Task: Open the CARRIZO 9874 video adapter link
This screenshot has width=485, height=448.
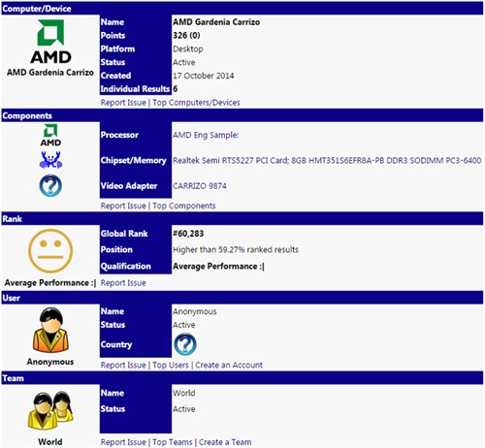Action: pos(200,186)
